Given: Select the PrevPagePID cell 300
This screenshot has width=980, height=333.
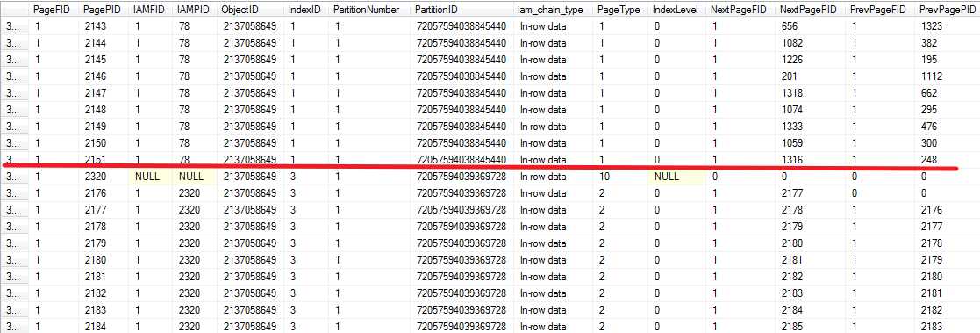Looking at the screenshot, I should 948,142.
